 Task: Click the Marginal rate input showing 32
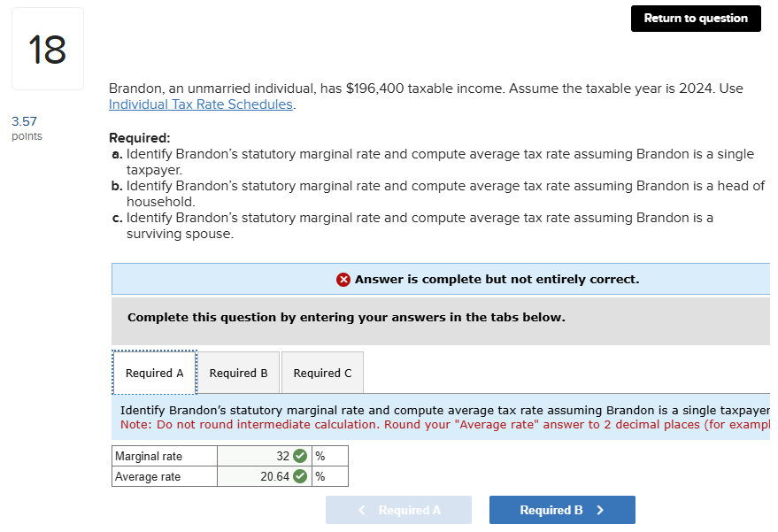tap(264, 456)
